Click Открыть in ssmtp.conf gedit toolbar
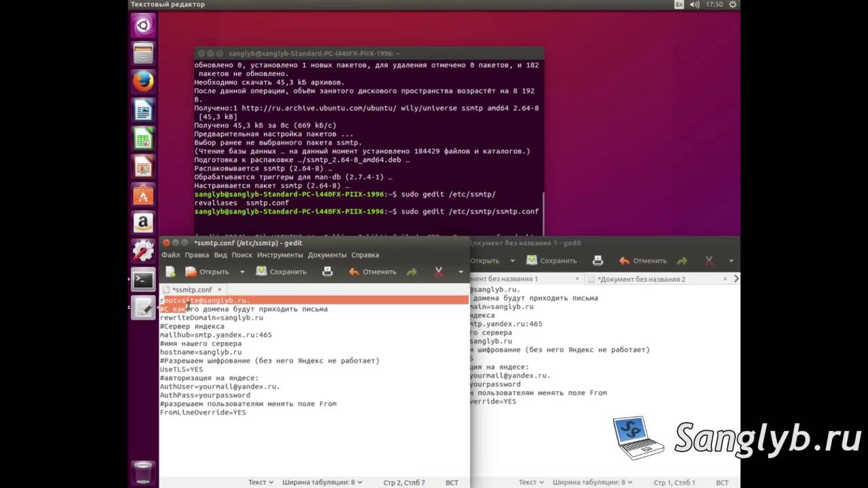The width and height of the screenshot is (868, 488). 208,272
